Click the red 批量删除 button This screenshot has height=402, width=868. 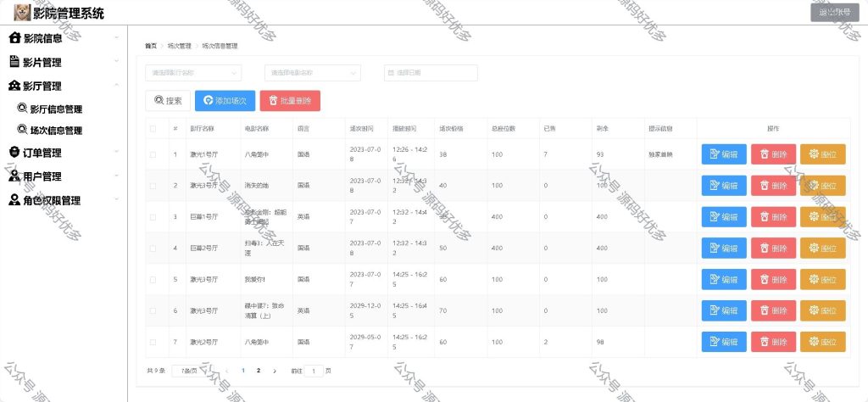tap(290, 101)
